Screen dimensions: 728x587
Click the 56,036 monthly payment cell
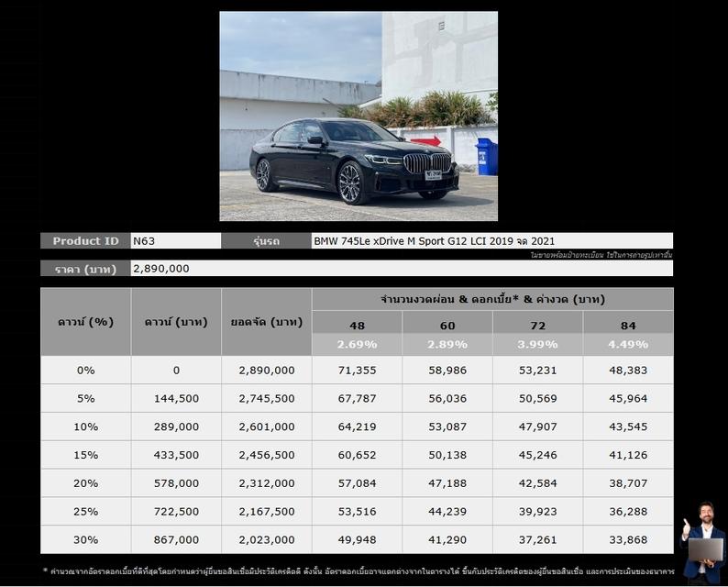click(x=447, y=398)
